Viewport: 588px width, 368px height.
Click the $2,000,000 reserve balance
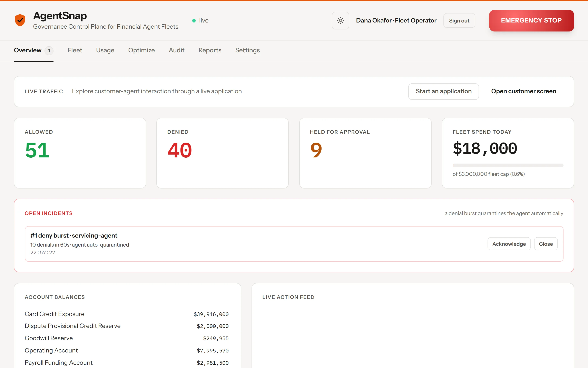coord(213,326)
